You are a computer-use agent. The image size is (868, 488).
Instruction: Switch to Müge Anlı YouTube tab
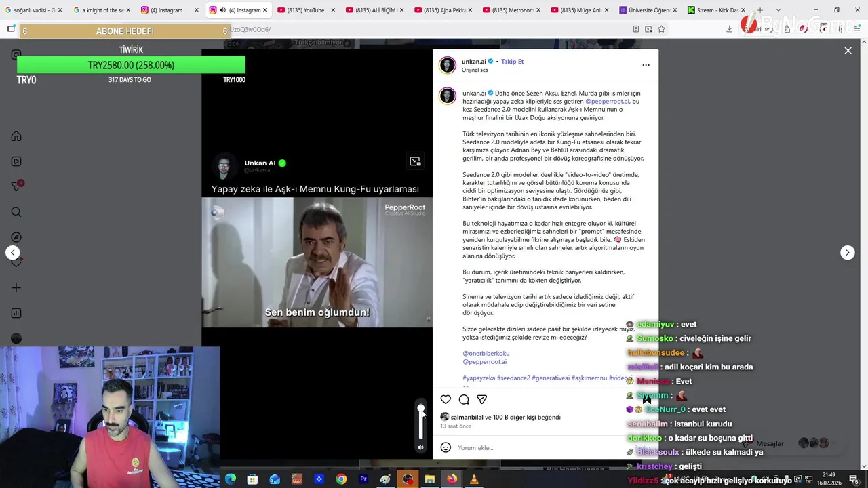[x=580, y=10]
